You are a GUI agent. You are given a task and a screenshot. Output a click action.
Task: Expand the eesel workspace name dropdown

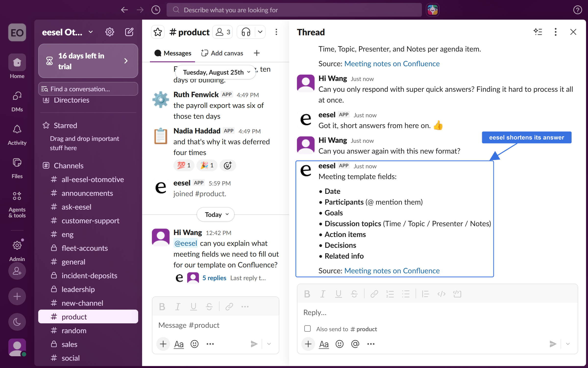pos(91,32)
